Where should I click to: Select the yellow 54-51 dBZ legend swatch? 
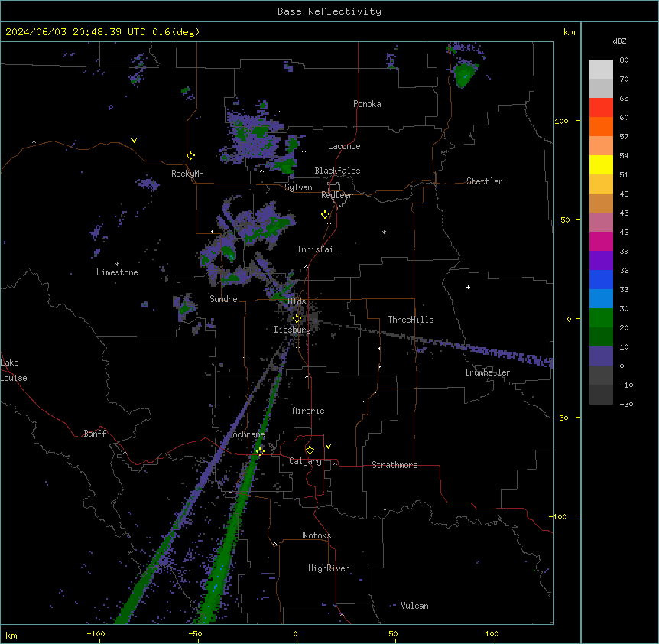(601, 164)
